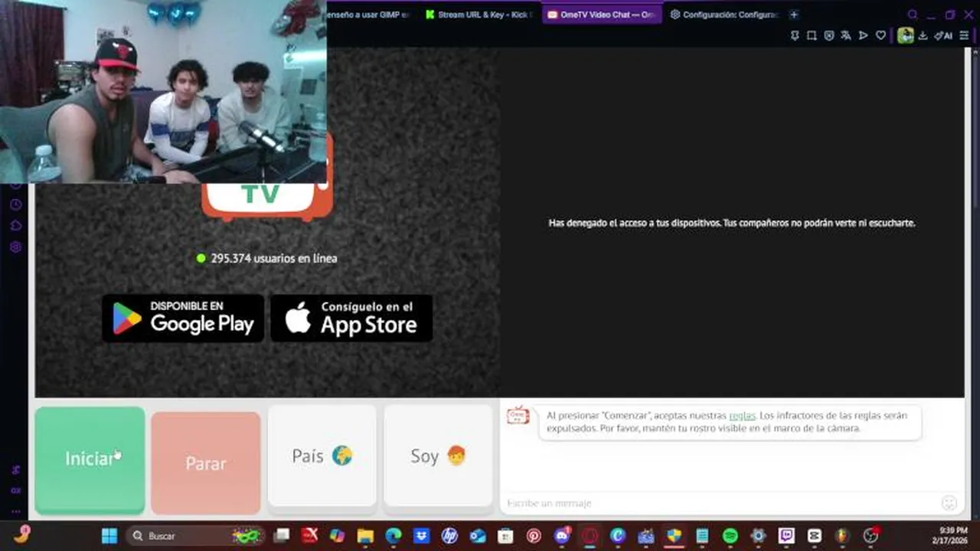Viewport: 980px width, 551px height.
Task: Open the Windows Start menu
Action: tap(109, 536)
